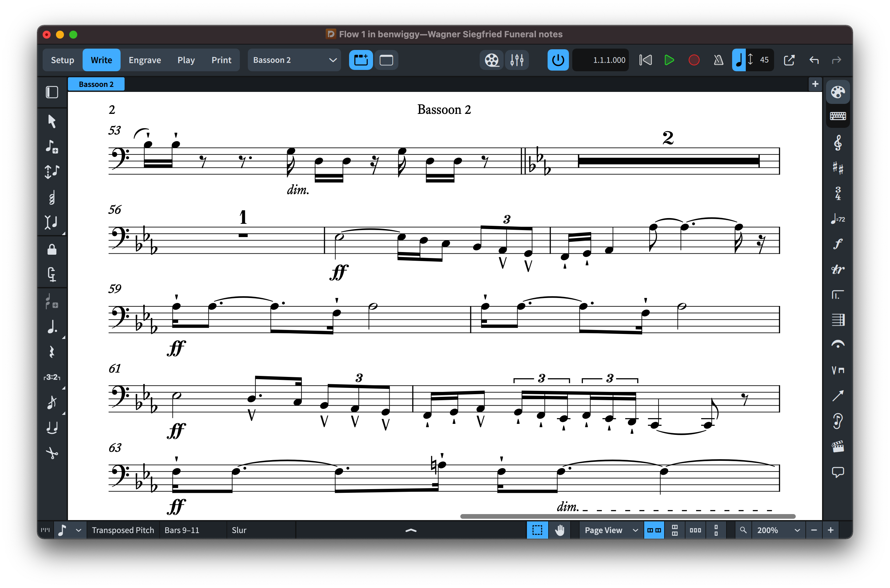Open the Properties palette panel icon
This screenshot has height=588, width=890.
[x=837, y=92]
